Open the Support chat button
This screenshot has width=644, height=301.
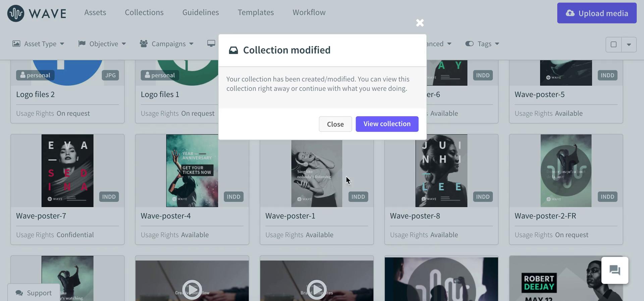pos(34,293)
